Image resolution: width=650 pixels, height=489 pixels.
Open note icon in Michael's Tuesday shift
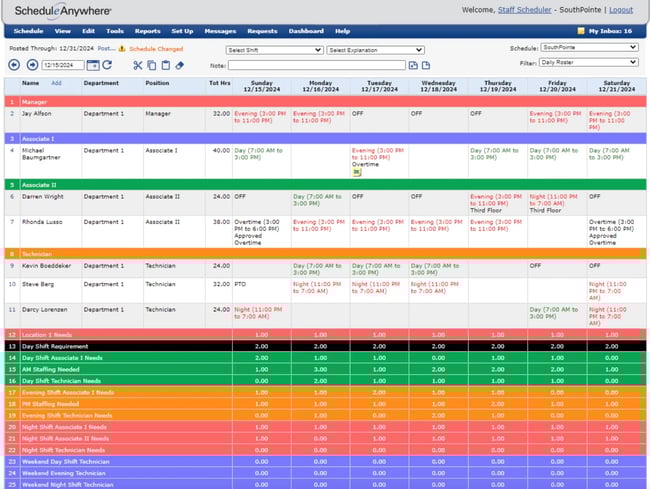pyautogui.click(x=355, y=171)
